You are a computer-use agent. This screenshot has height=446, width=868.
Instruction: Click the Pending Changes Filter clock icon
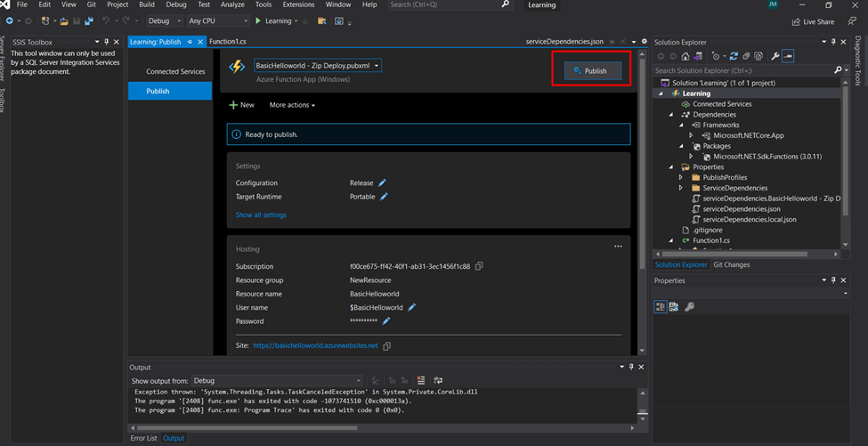click(717, 56)
